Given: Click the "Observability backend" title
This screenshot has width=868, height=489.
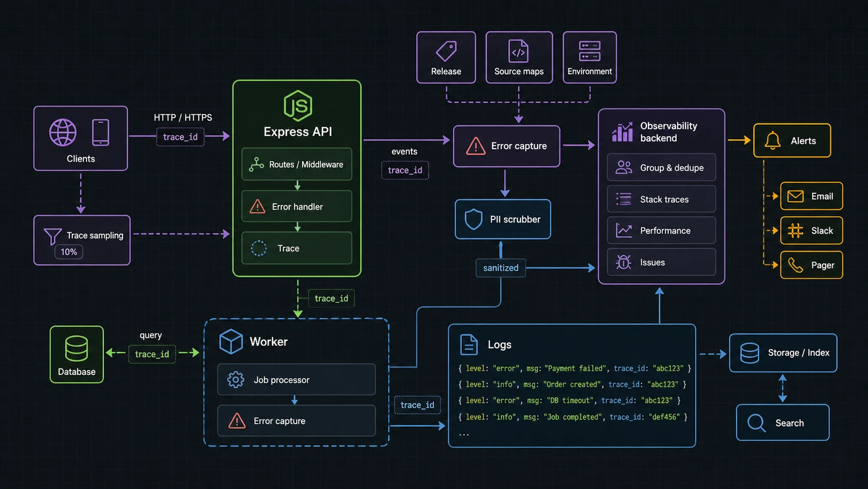Looking at the screenshot, I should [669, 132].
